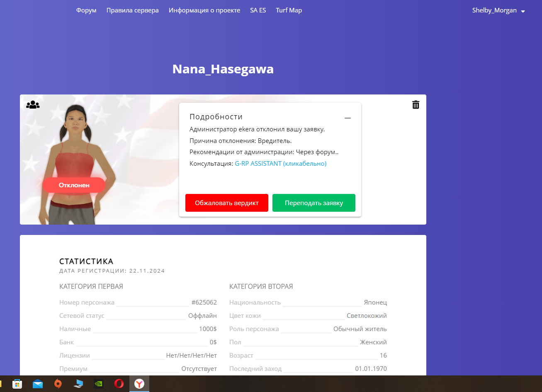Switch to Opera browser in taskbar
The image size is (542, 392).
(119, 384)
